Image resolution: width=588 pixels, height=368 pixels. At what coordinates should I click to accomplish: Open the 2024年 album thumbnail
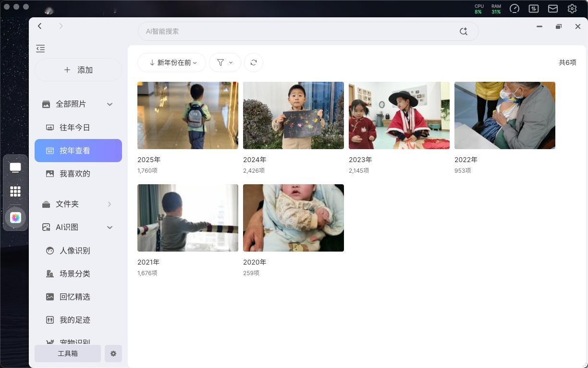click(294, 115)
